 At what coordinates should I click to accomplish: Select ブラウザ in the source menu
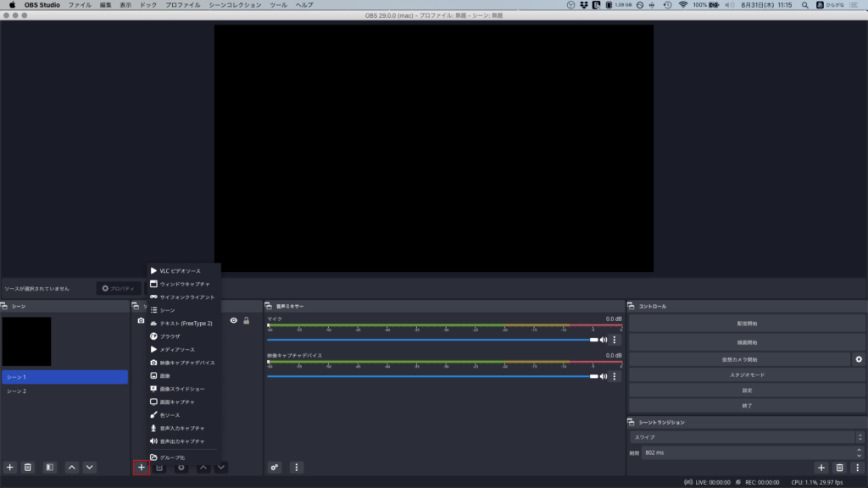click(170, 336)
